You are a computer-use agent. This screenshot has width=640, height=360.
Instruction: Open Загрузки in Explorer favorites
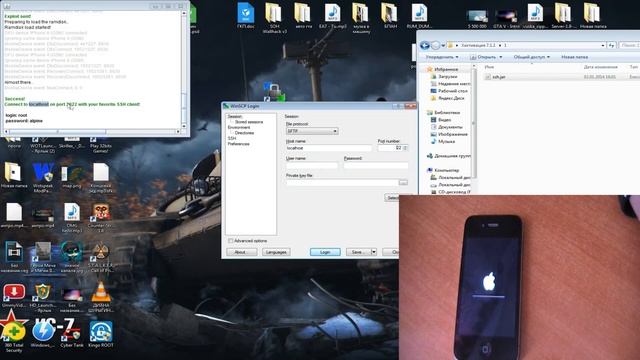(x=444, y=76)
